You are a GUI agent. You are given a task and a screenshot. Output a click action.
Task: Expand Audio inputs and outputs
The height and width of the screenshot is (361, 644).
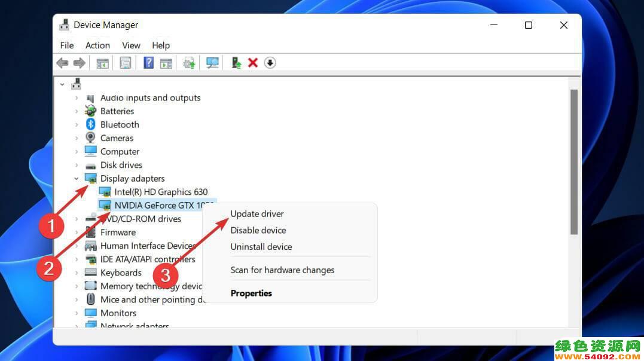tap(77, 98)
